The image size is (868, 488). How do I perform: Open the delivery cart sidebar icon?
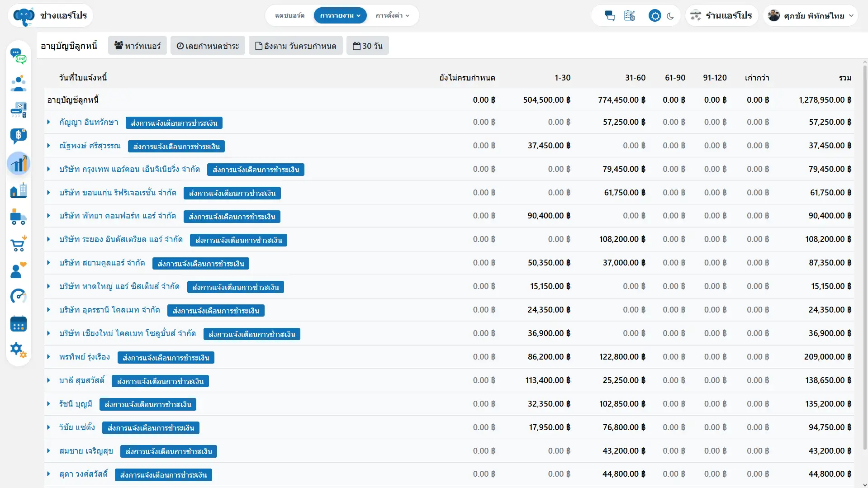pyautogui.click(x=19, y=217)
